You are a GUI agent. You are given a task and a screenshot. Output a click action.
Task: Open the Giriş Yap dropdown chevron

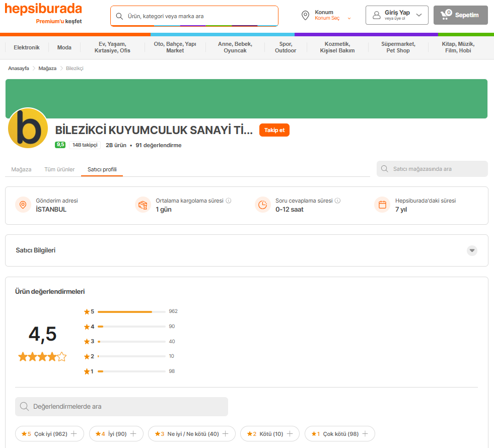[418, 15]
